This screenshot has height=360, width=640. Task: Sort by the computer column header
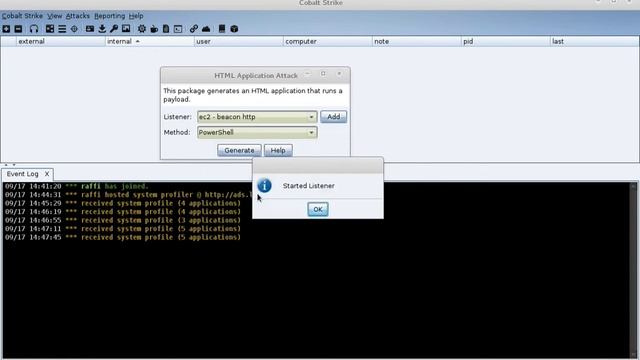(327, 41)
